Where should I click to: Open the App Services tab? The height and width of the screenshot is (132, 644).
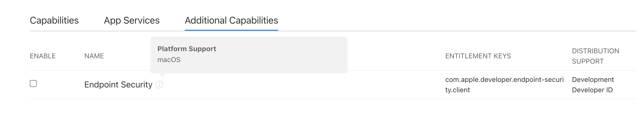click(x=132, y=20)
